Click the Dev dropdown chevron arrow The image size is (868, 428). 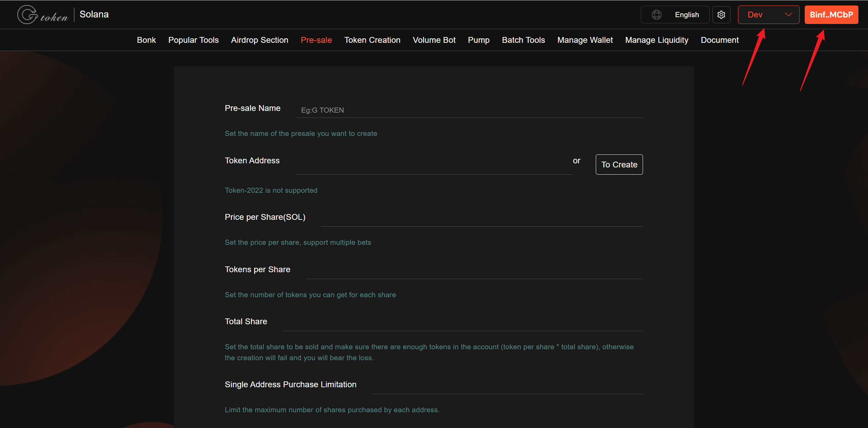[x=788, y=15]
